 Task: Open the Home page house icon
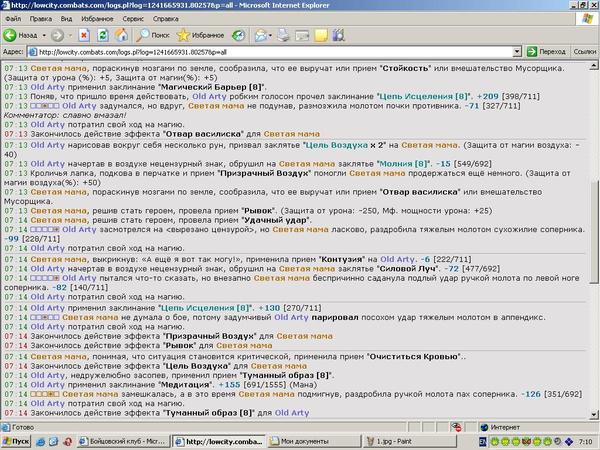click(122, 35)
